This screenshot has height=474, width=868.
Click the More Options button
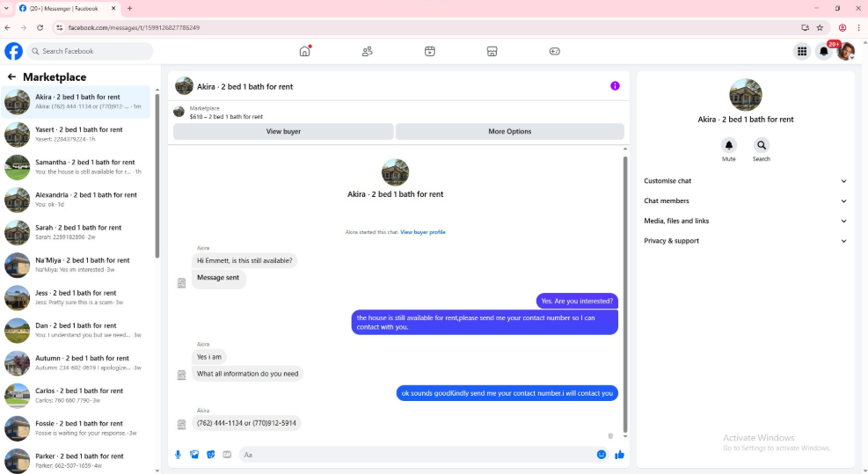[510, 131]
